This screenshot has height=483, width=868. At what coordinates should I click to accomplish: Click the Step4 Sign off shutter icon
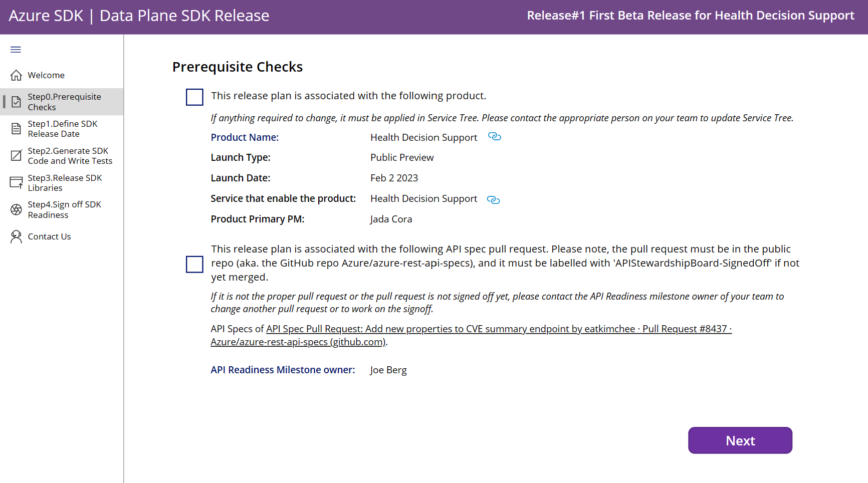click(16, 209)
